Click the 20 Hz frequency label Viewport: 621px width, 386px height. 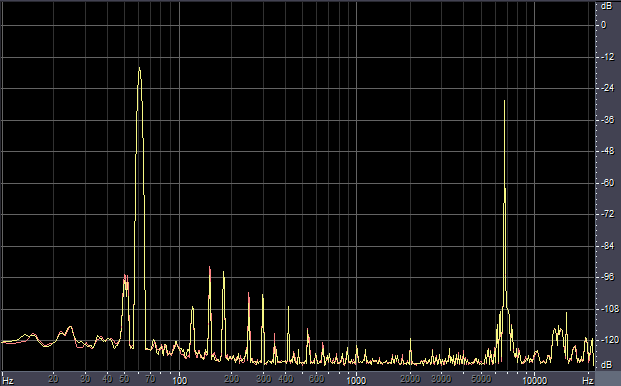tap(53, 379)
